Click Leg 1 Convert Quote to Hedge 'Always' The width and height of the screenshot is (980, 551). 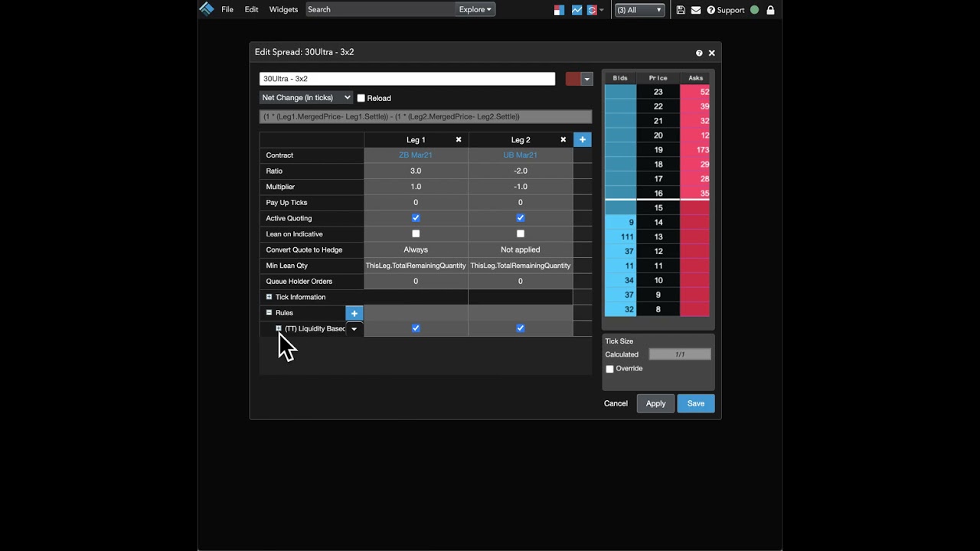tap(416, 249)
